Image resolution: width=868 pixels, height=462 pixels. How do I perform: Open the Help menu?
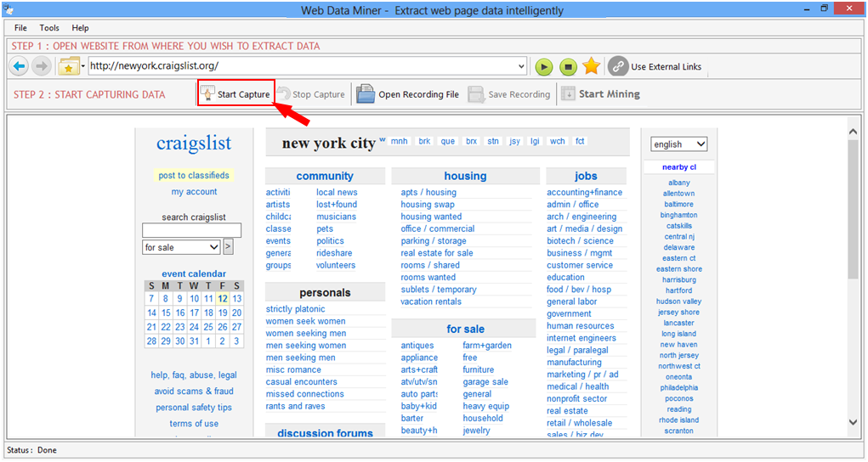coord(80,28)
